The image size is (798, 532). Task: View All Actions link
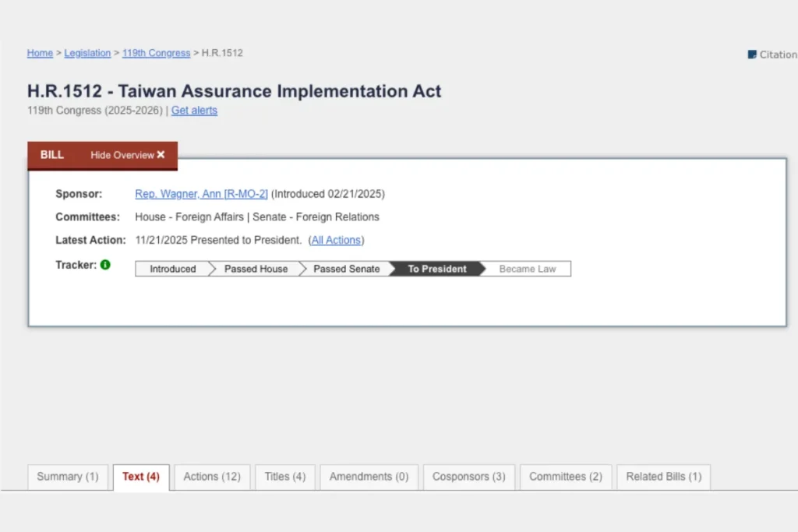point(337,240)
